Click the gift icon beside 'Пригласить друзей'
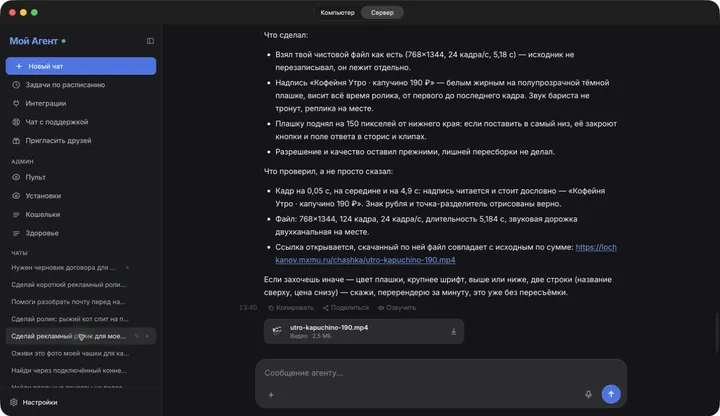This screenshot has width=720, height=416. click(x=16, y=141)
